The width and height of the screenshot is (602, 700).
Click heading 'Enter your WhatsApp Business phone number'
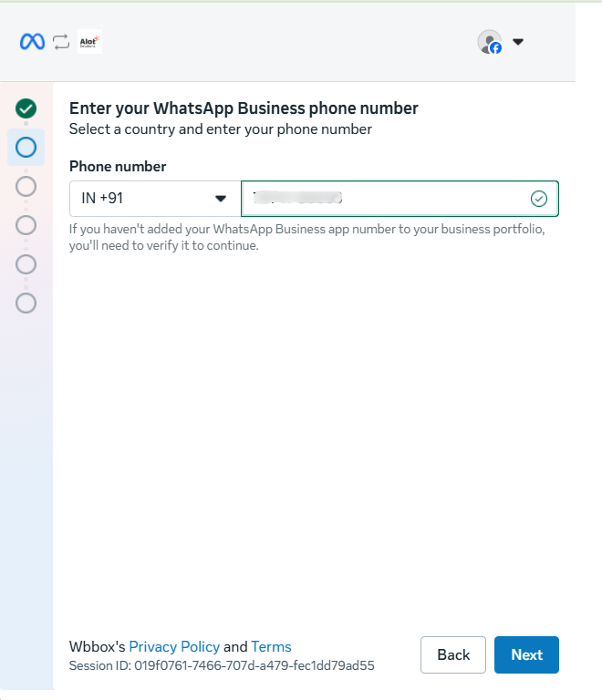pos(244,108)
